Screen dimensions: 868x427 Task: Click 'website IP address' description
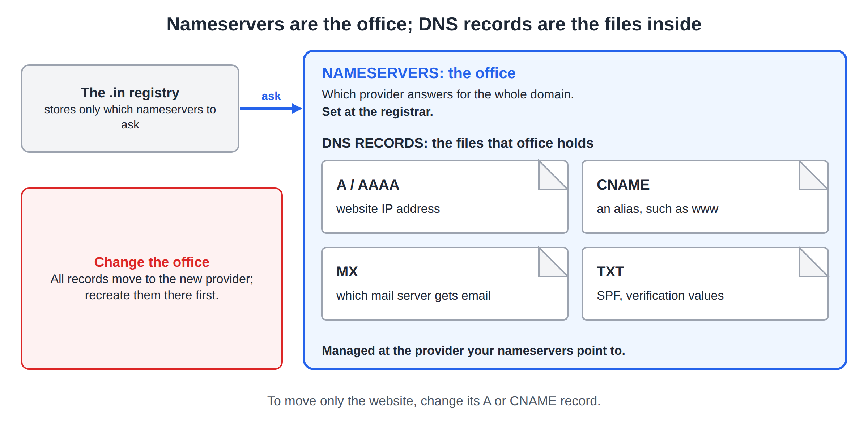(388, 209)
